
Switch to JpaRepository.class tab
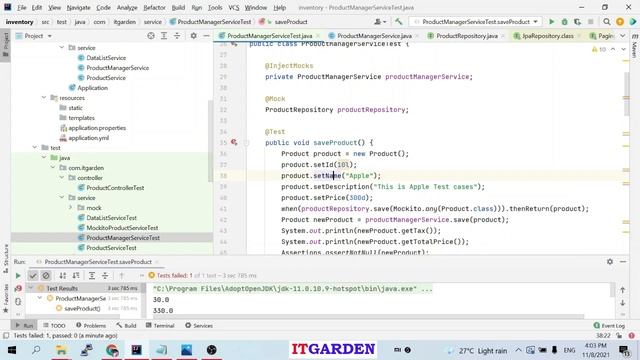pos(547,36)
